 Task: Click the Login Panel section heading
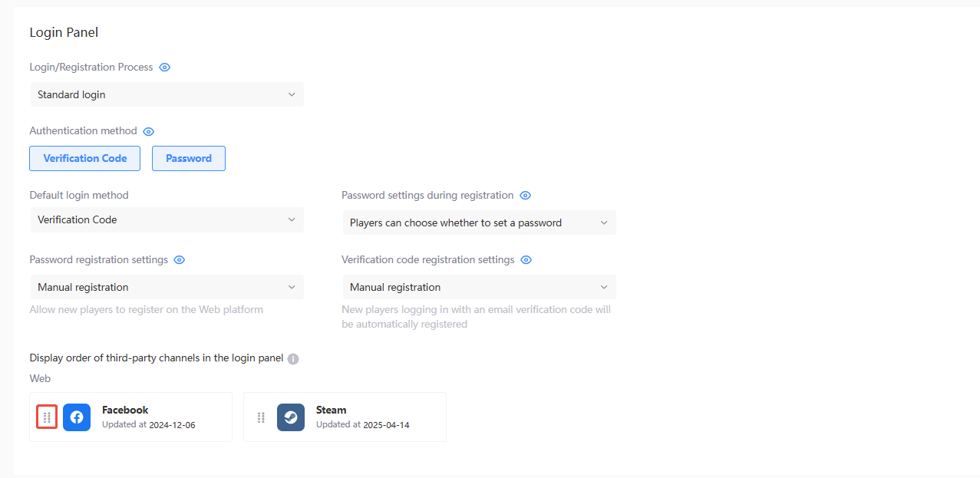click(64, 32)
